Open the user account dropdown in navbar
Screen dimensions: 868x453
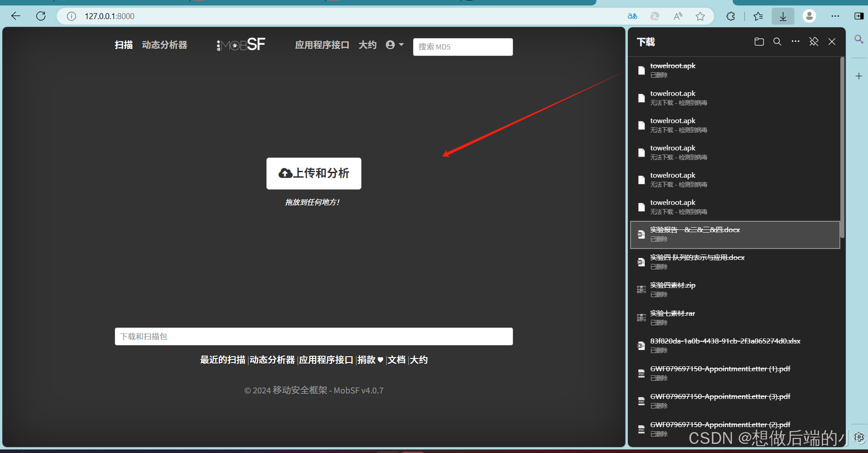tap(395, 45)
